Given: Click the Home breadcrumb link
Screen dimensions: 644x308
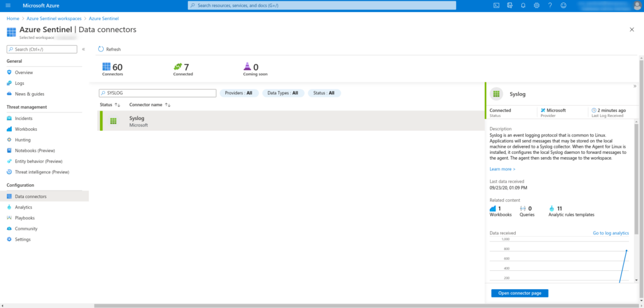Looking at the screenshot, I should tap(13, 18).
